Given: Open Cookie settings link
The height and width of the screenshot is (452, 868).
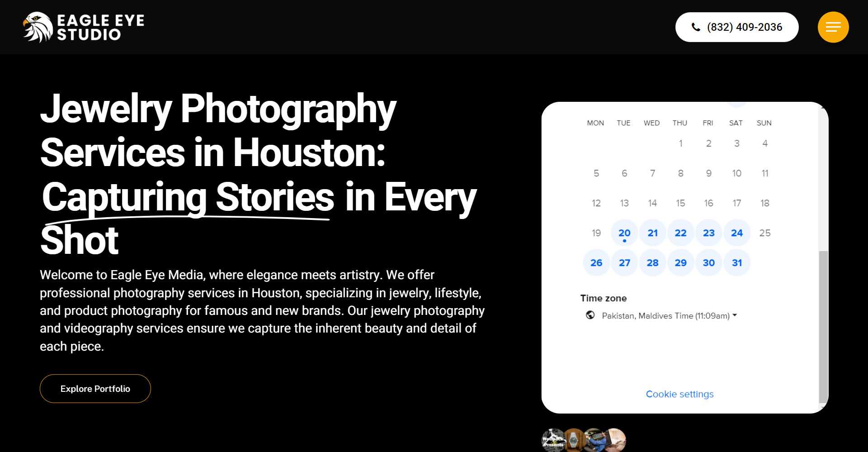Looking at the screenshot, I should [679, 394].
